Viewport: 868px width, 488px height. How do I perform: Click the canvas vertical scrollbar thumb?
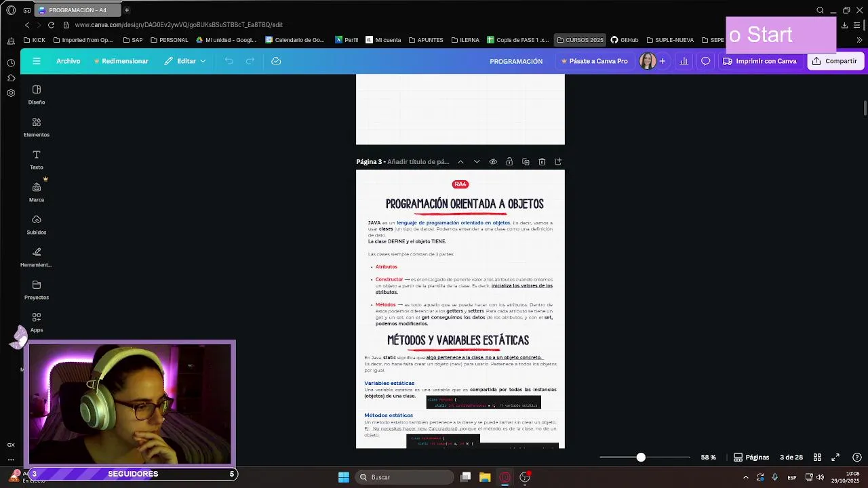[865, 108]
